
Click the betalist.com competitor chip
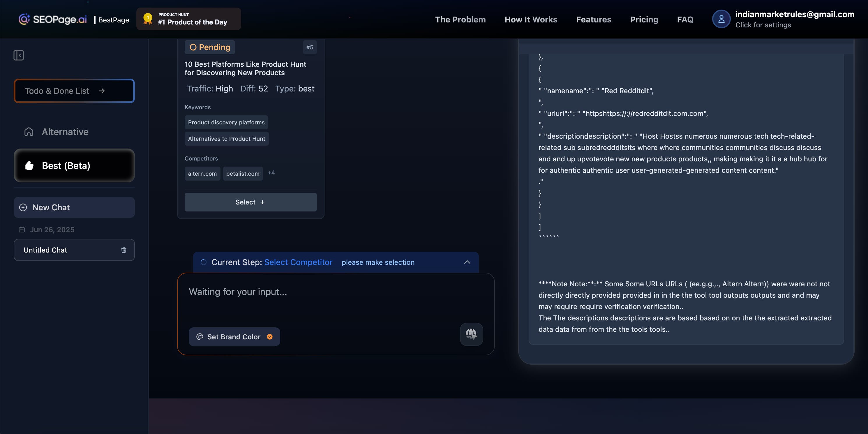243,174
